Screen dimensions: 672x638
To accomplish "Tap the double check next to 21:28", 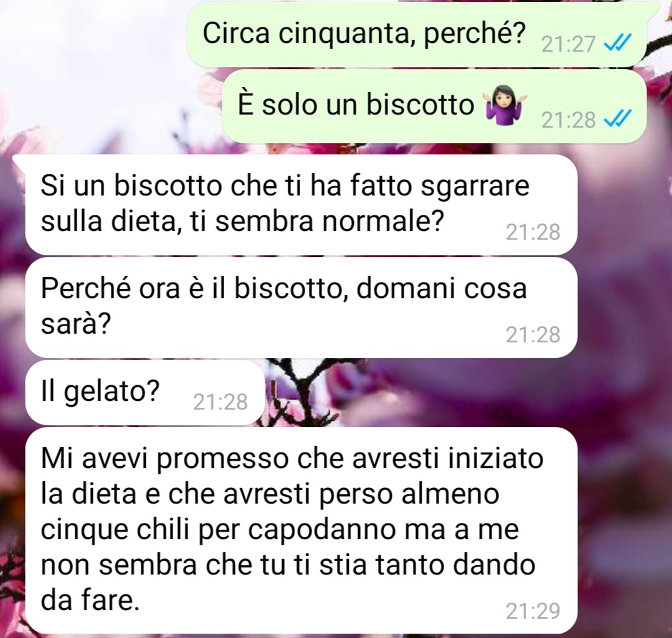I will pyautogui.click(x=617, y=119).
